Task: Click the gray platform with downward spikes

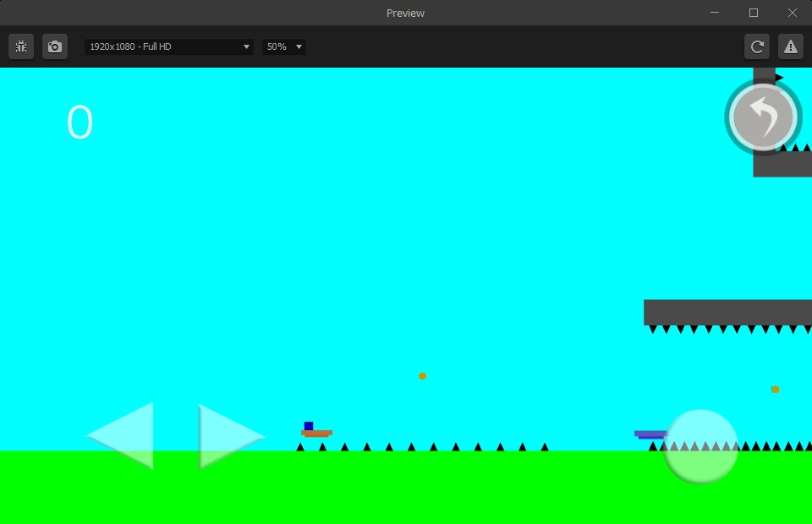Action: pyautogui.click(x=727, y=313)
